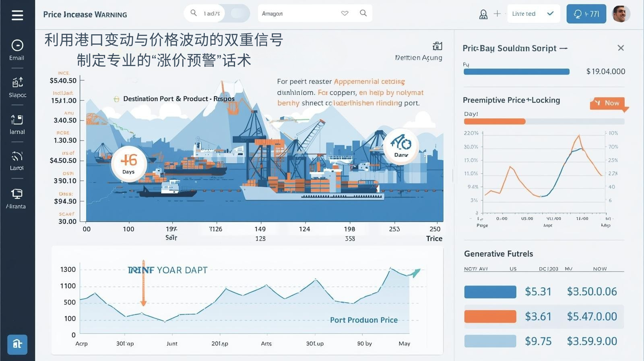Screen dimensions: 644x361
Task: Click the $5.31 value
Action: [538, 291]
